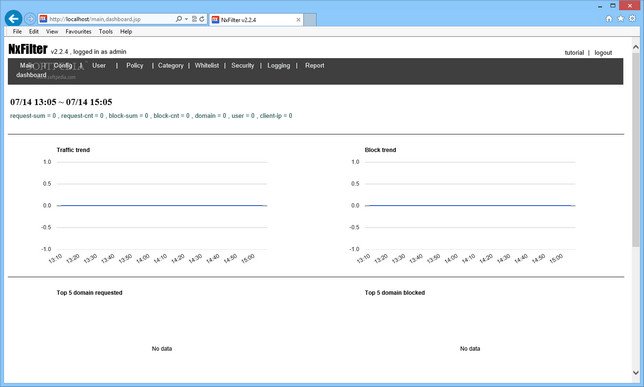Open the tutorial link
This screenshot has width=644, height=387.
[x=574, y=53]
